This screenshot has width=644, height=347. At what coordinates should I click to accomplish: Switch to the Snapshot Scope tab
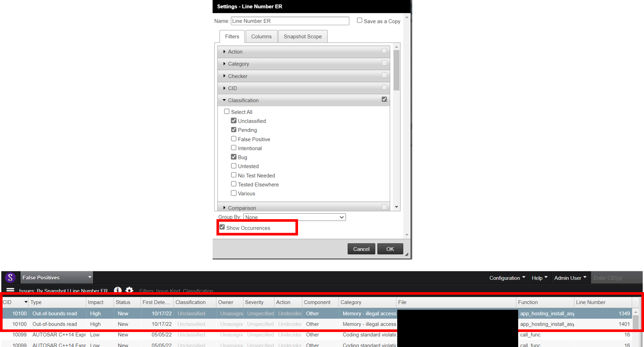pyautogui.click(x=303, y=36)
